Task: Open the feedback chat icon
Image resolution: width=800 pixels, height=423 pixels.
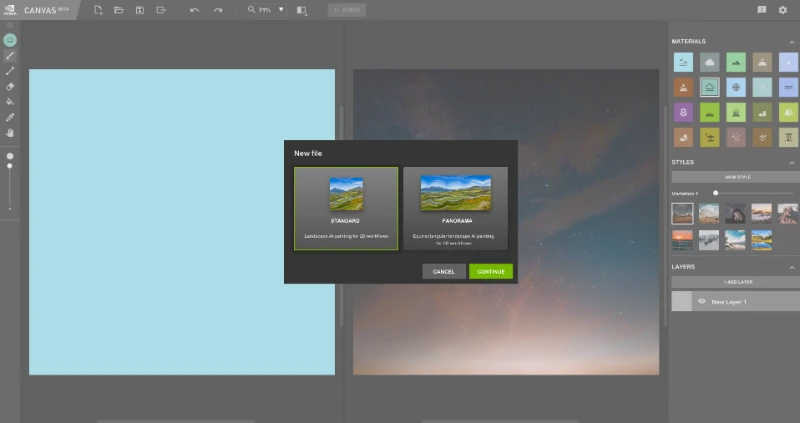Action: pos(762,10)
